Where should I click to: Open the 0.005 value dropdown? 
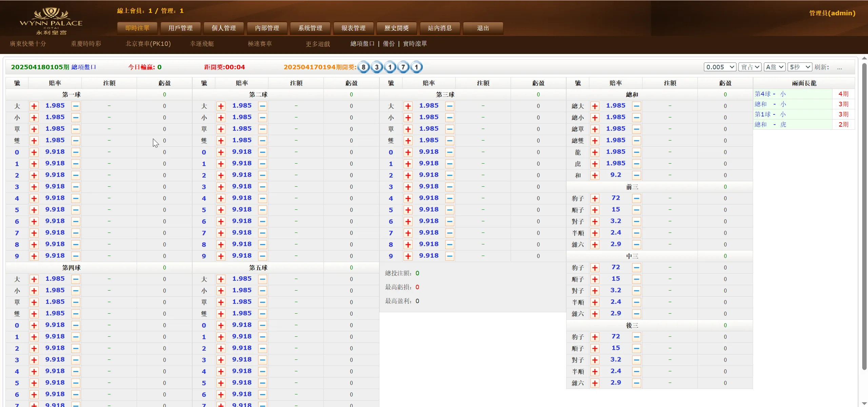[x=719, y=67]
